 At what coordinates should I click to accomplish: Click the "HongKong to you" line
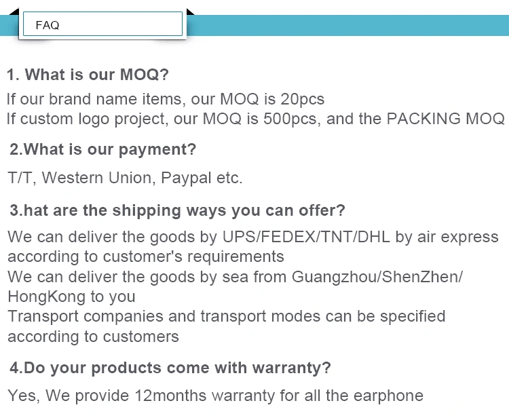tap(71, 297)
